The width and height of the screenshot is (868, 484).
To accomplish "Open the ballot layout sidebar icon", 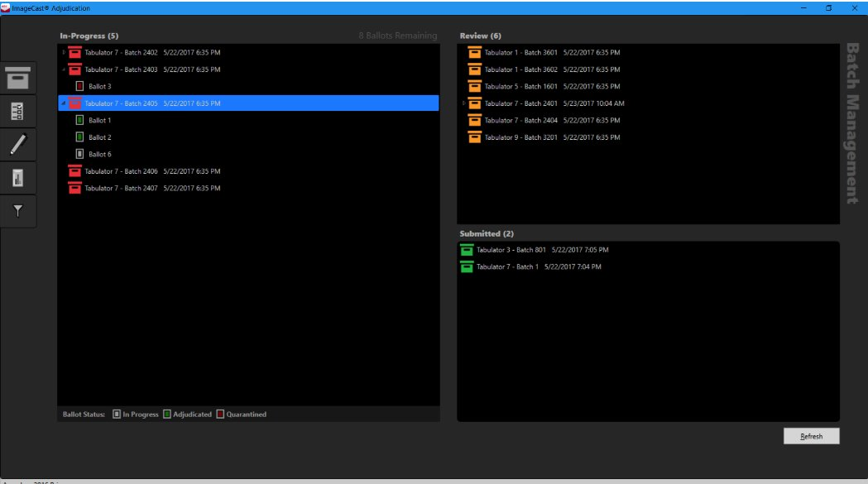I will pos(17,112).
